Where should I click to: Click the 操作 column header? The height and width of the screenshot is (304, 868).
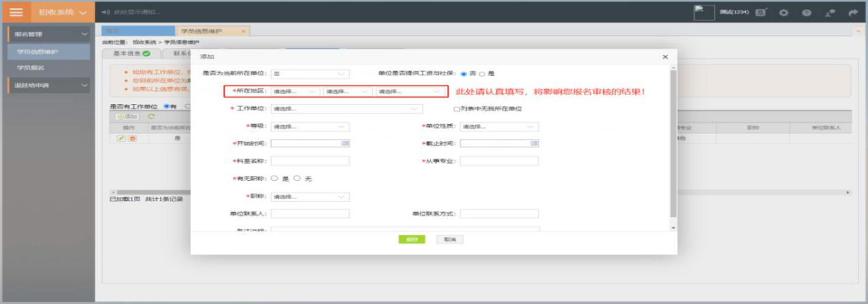127,128
